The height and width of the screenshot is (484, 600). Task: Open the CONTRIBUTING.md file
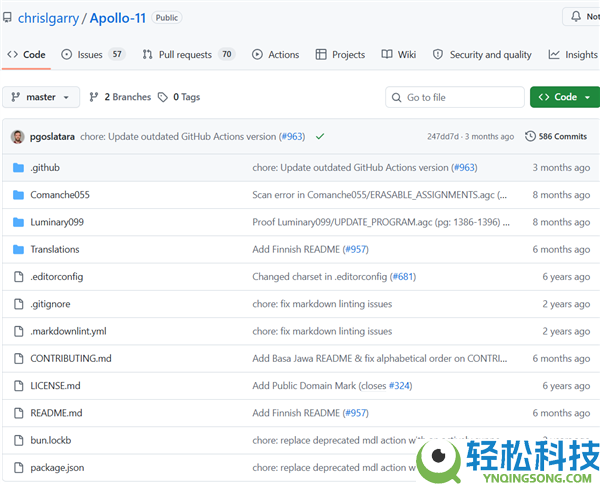tap(71, 359)
